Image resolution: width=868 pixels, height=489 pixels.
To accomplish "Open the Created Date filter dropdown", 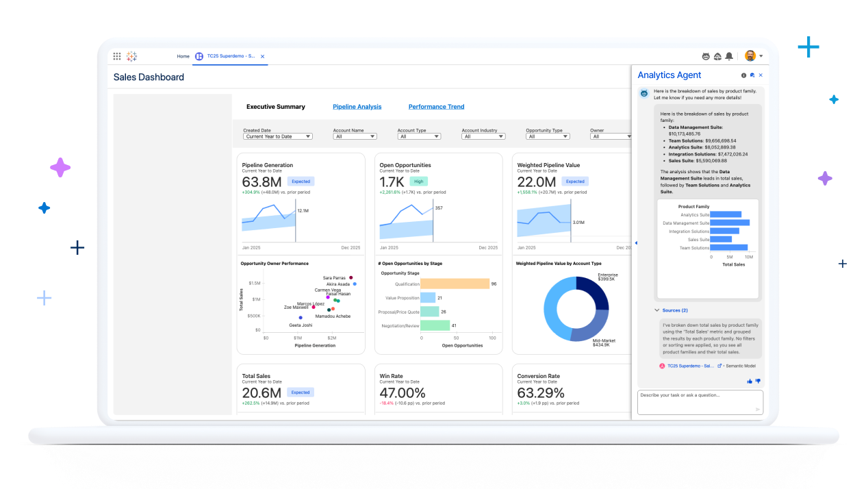I will coord(277,136).
